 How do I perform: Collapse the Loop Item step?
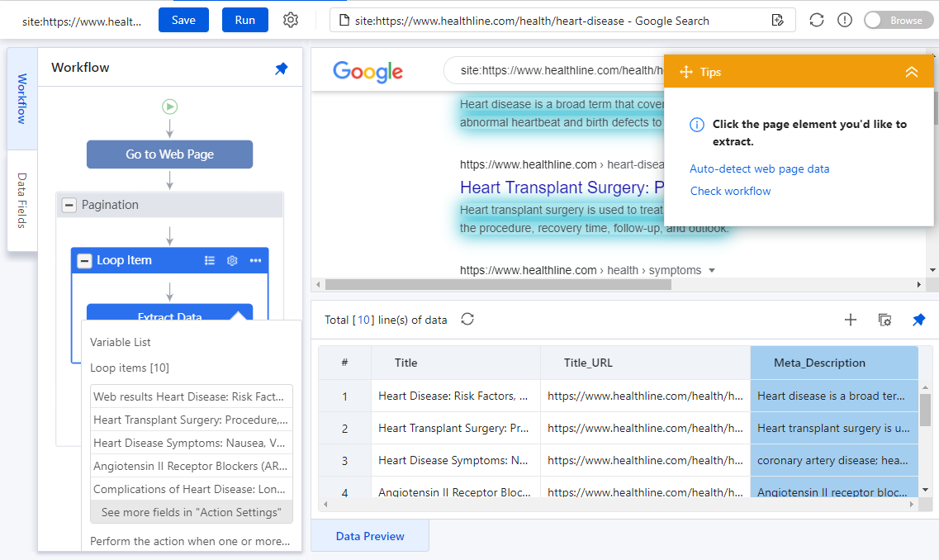[85, 260]
